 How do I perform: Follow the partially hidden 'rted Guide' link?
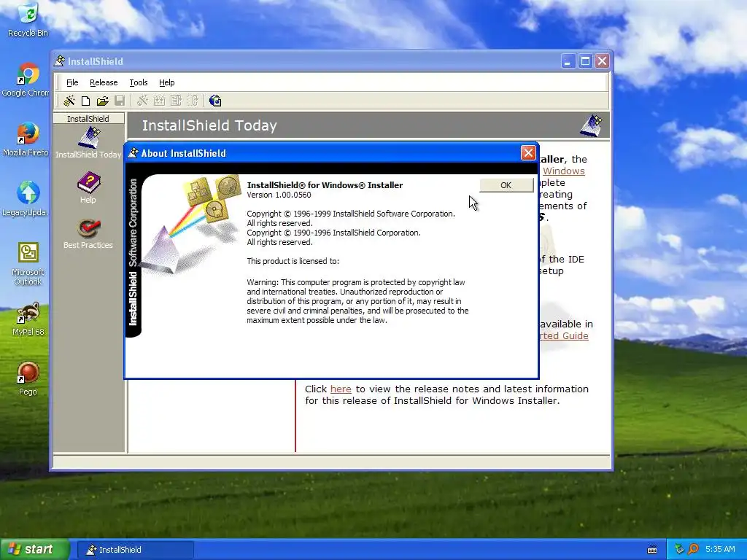tap(564, 335)
